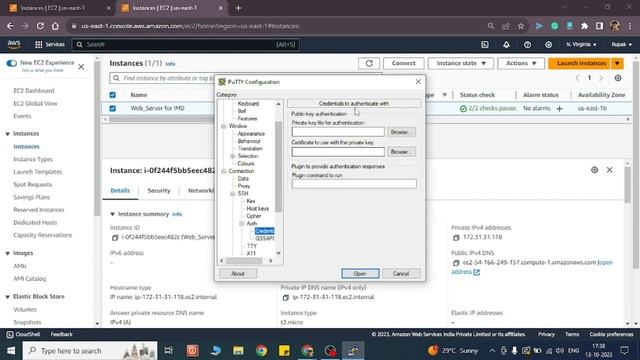Select Proxy in the PuTTY category tree
Image resolution: width=640 pixels, height=360 pixels.
(244, 186)
